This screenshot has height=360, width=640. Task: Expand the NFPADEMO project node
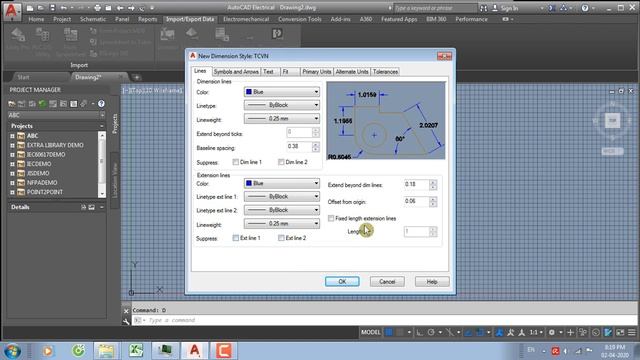[12, 183]
